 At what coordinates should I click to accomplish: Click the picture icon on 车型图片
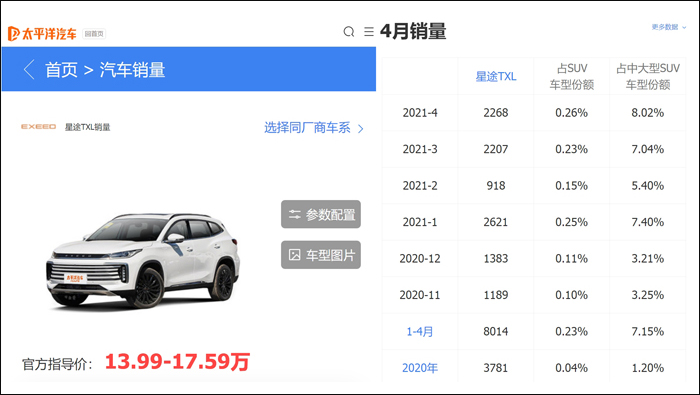click(x=295, y=255)
